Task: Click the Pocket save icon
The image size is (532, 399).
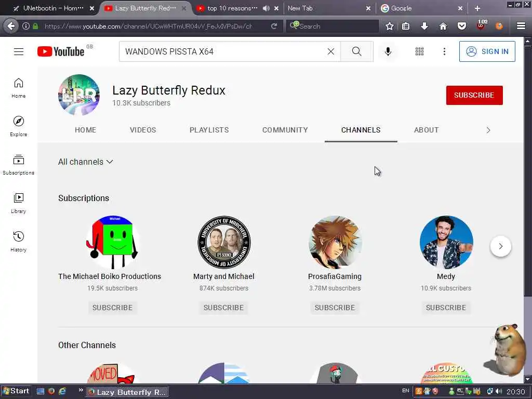Action: coord(462,26)
